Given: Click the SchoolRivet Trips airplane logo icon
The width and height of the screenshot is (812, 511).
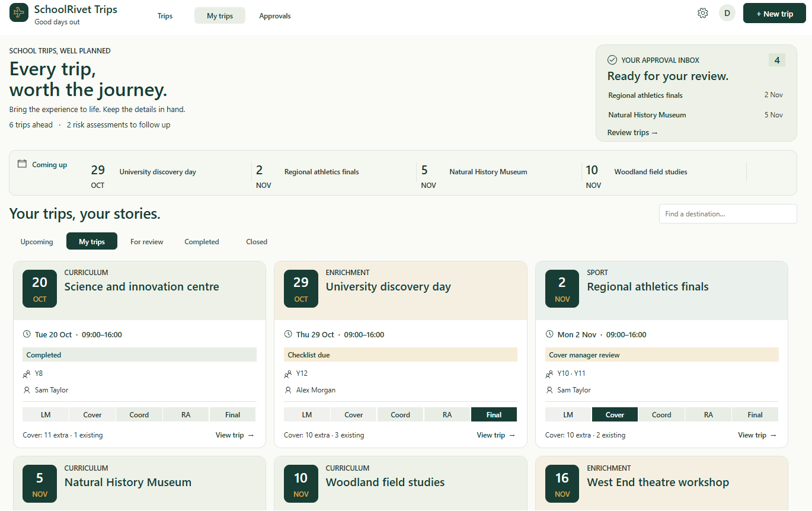Looking at the screenshot, I should [x=19, y=13].
